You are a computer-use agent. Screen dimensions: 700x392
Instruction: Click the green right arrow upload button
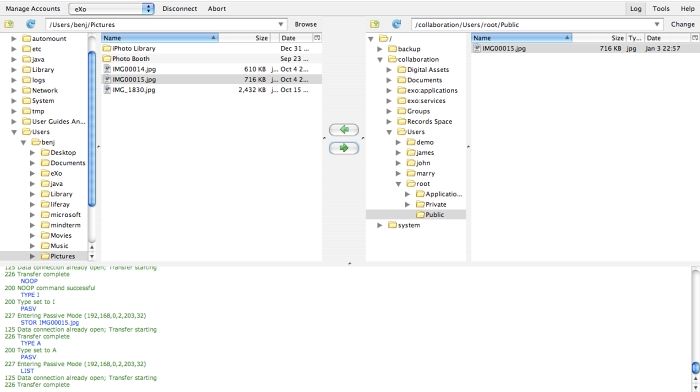[344, 148]
